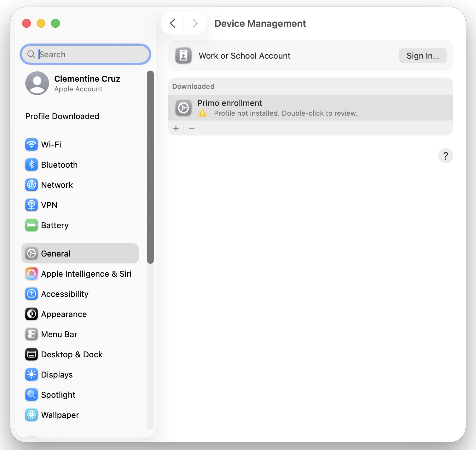Open Battery settings via its icon
476x450 pixels.
(x=31, y=225)
